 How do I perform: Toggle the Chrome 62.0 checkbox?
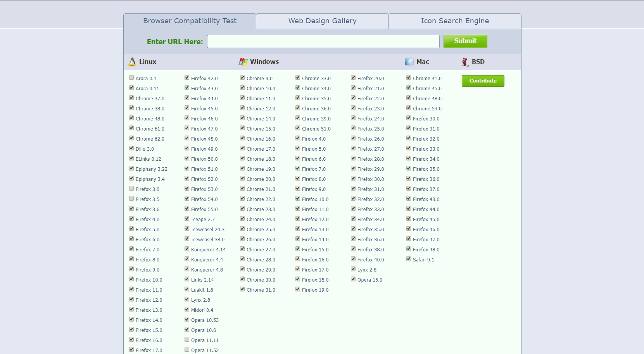coord(131,138)
